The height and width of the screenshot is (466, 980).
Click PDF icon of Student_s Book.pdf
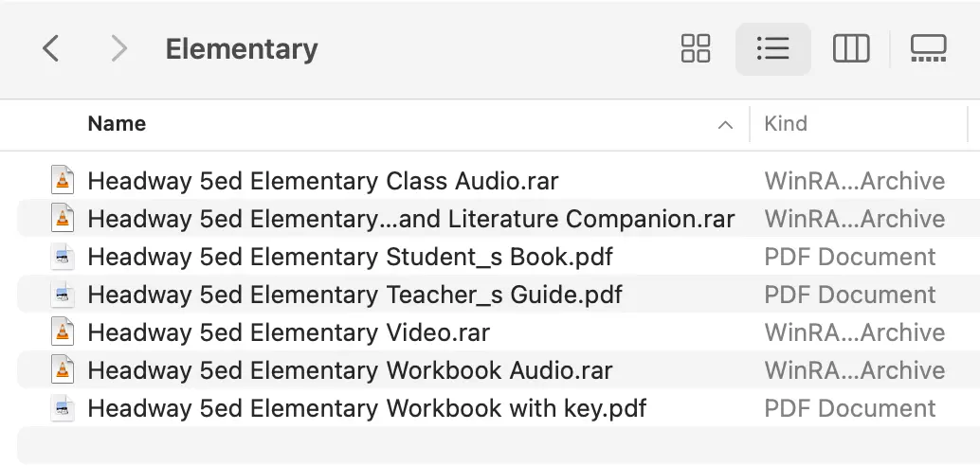click(62, 257)
